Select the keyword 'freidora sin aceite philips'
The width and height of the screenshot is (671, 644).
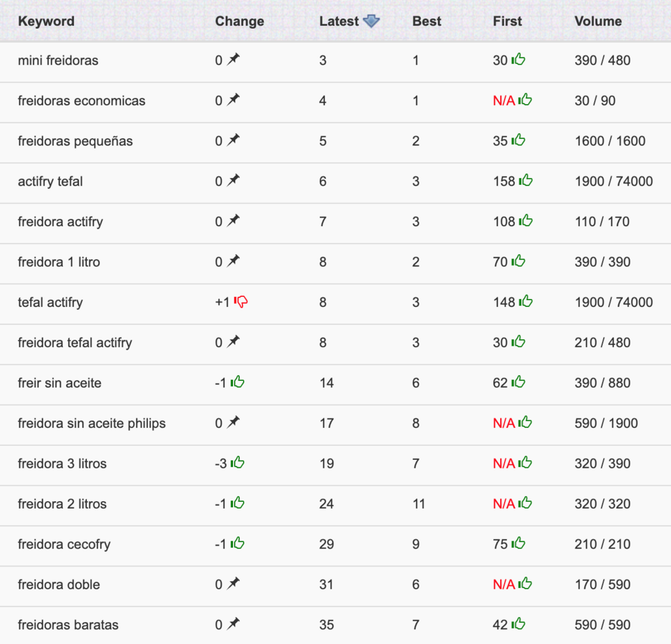(91, 423)
